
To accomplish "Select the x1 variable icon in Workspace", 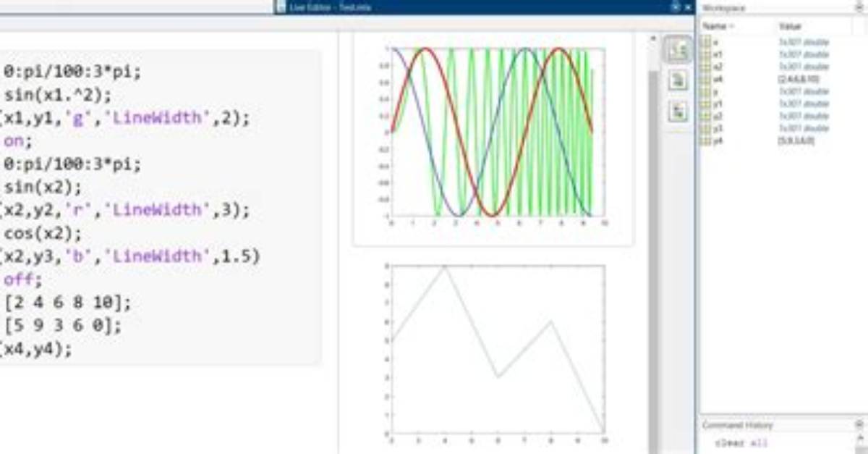I will pos(706,54).
